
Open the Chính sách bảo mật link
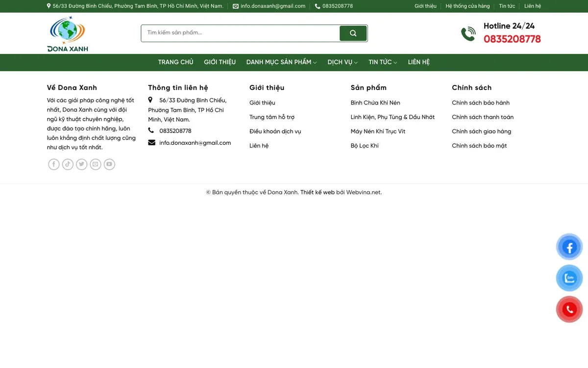pos(479,146)
